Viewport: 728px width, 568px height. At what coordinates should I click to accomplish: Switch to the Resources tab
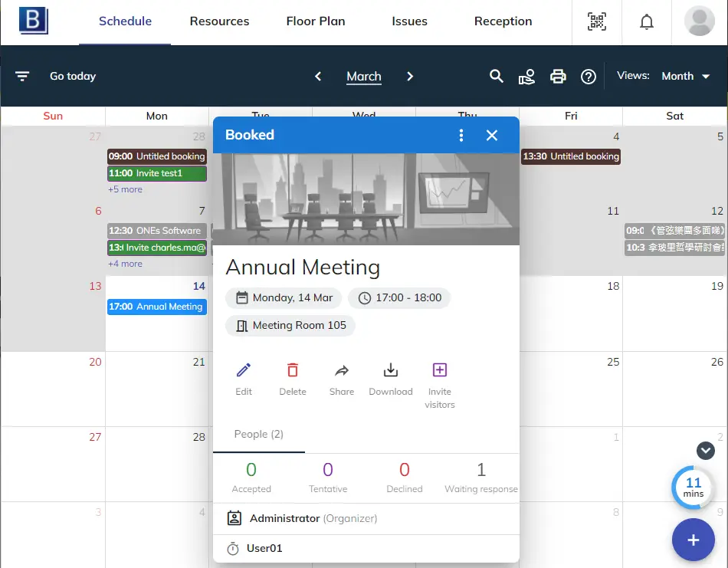(x=219, y=21)
